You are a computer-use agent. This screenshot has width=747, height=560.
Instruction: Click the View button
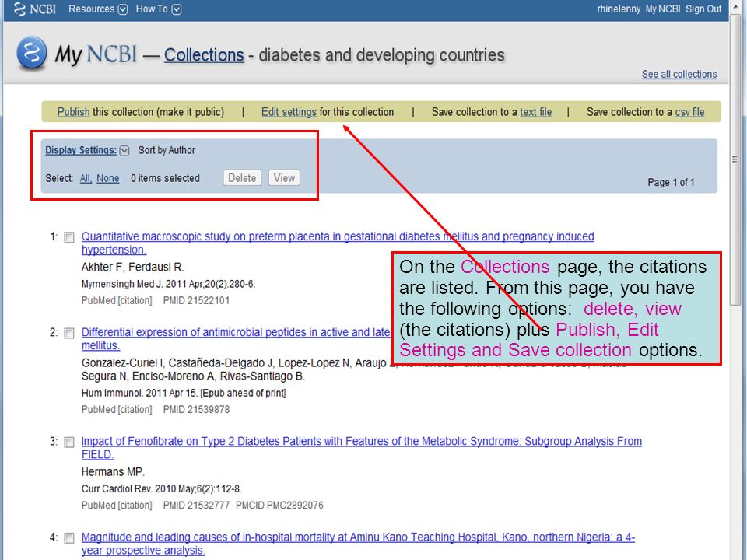[284, 177]
